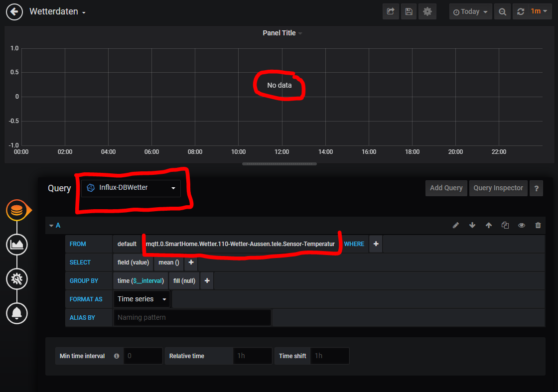Click the No data message
The image size is (558, 392).
279,85
